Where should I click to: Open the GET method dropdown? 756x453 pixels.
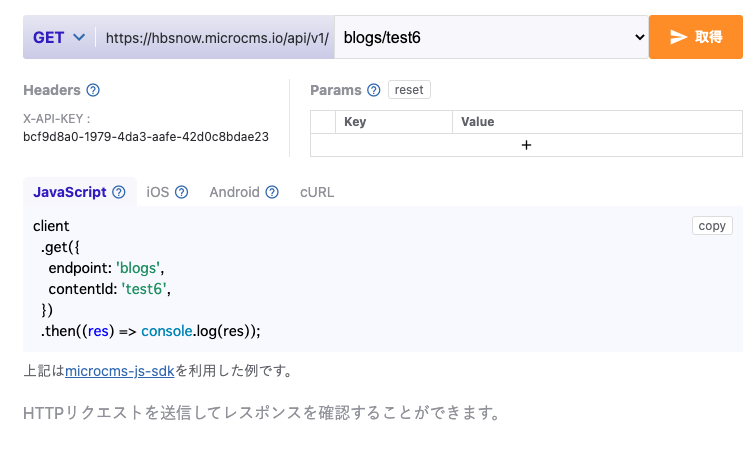click(x=59, y=37)
